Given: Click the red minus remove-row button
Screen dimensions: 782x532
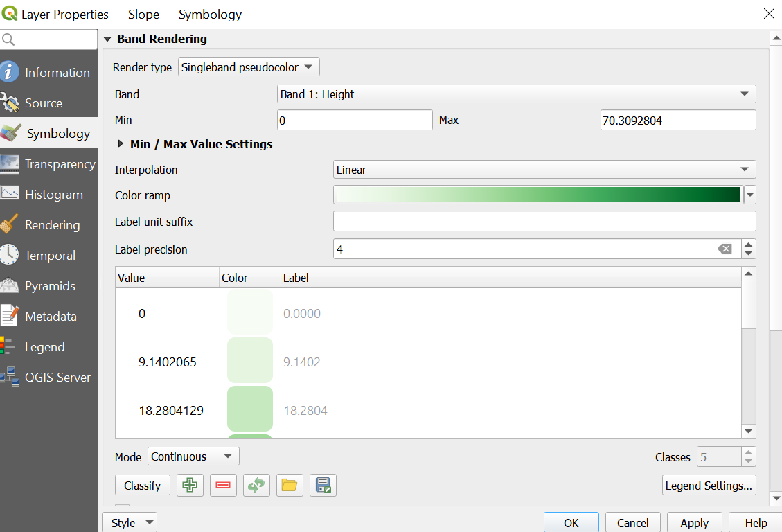Looking at the screenshot, I should pos(223,485).
